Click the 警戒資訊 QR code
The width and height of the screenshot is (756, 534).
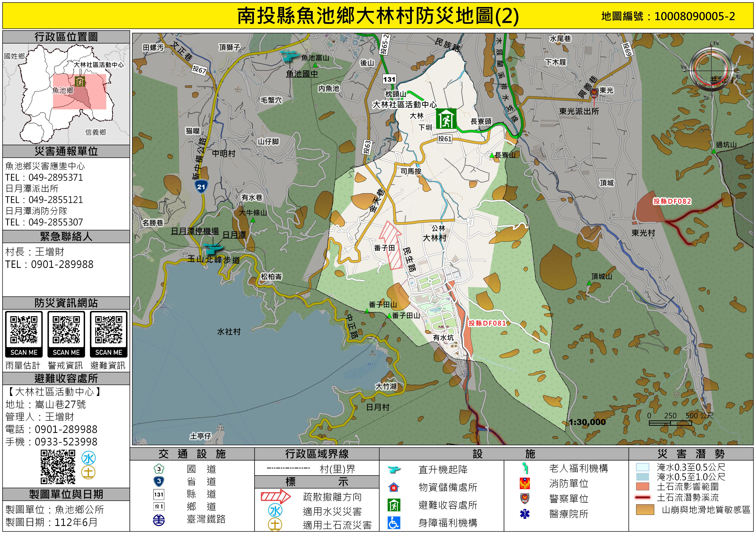click(66, 330)
